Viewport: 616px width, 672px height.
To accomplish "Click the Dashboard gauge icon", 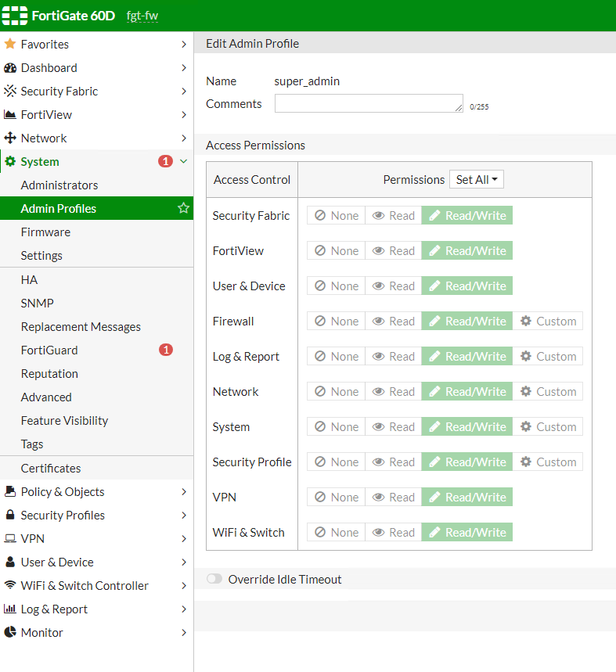I will (x=10, y=68).
